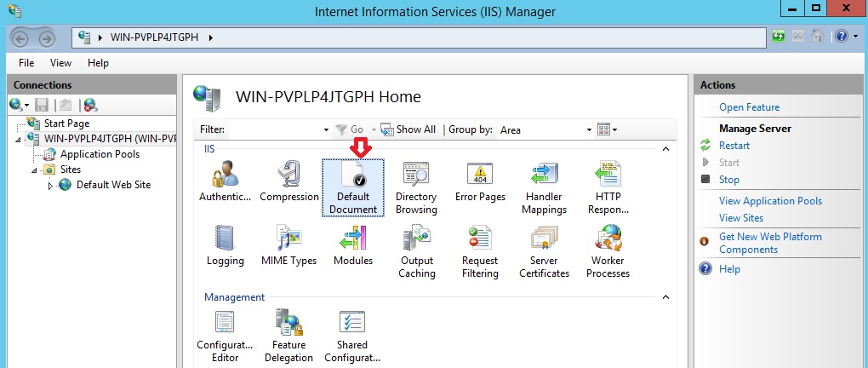This screenshot has width=868, height=368.
Task: Collapse the Sites tree node
Action: pyautogui.click(x=34, y=170)
